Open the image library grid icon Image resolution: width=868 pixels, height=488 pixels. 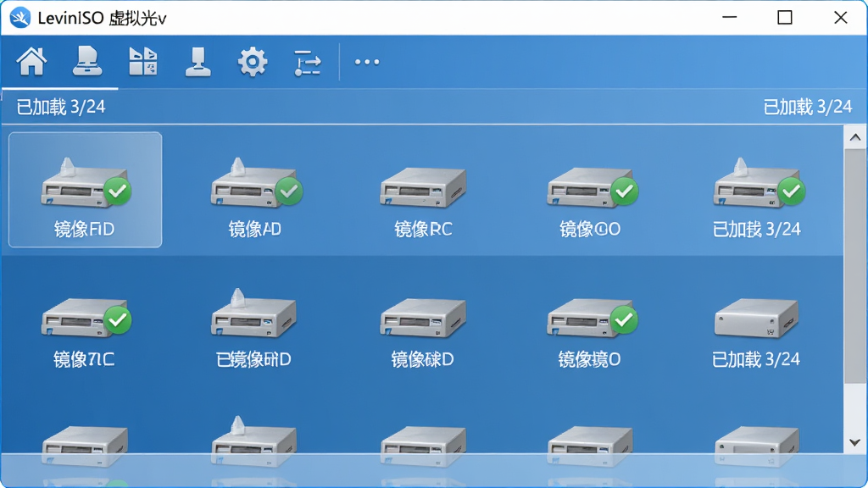coord(142,61)
